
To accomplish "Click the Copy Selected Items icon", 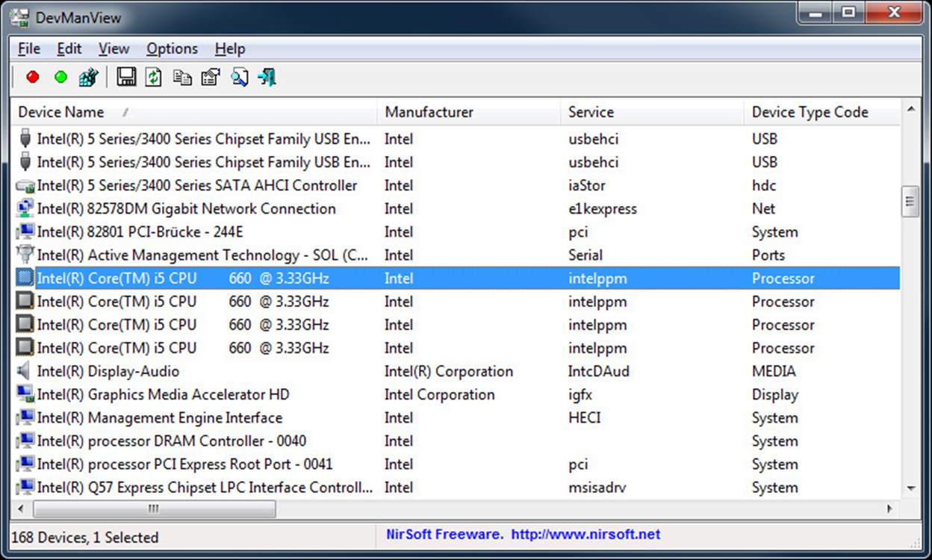I will [182, 77].
